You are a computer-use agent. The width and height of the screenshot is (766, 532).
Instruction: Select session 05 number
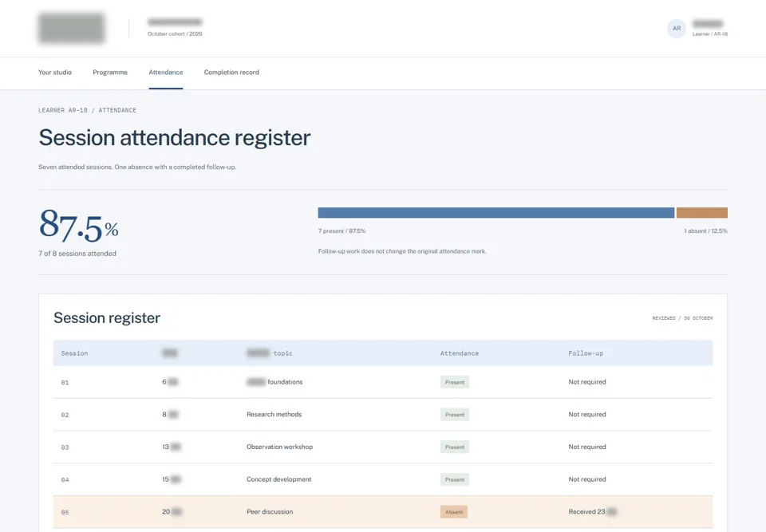65,513
